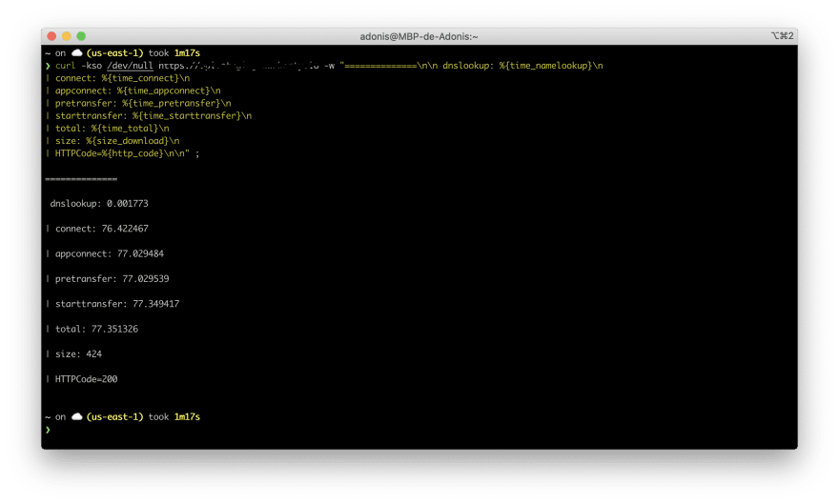Click the top 'took 1m17s' duration text
This screenshot has height=504, width=839.
coord(174,53)
